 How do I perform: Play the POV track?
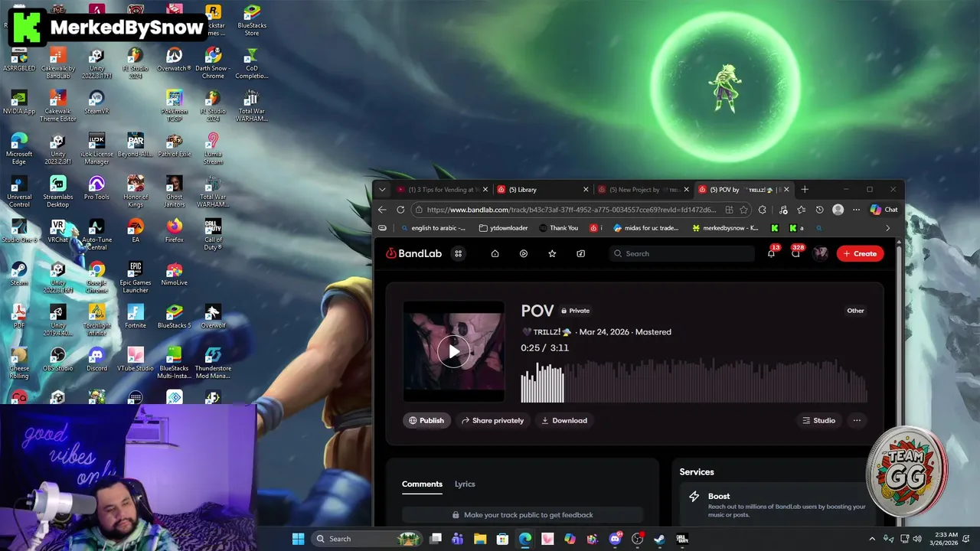pyautogui.click(x=454, y=352)
